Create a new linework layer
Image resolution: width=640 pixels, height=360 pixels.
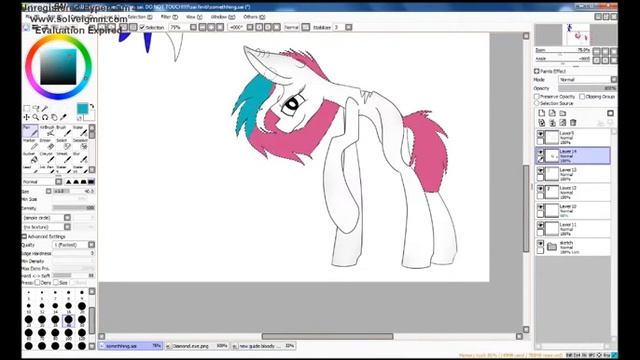552,113
